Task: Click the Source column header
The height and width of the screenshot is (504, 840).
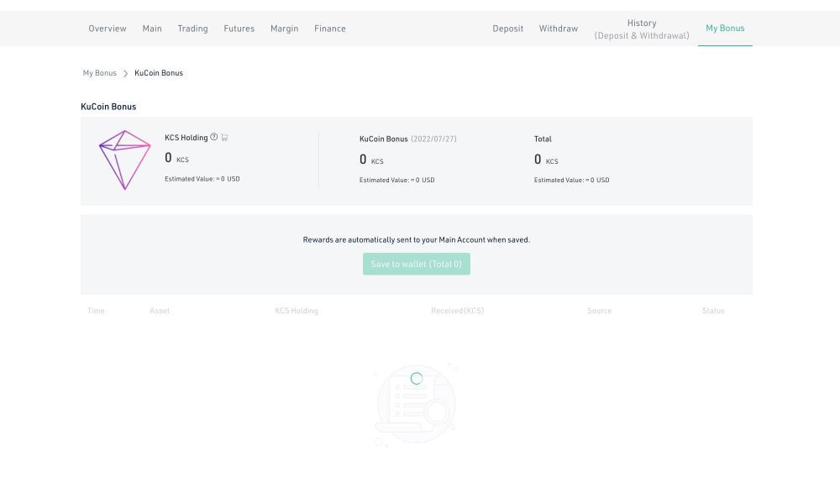Action: tap(600, 311)
